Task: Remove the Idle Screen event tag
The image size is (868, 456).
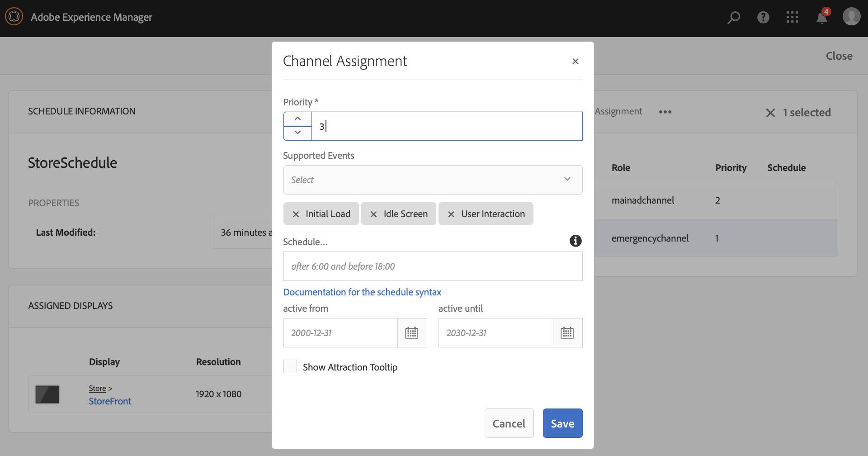Action: (373, 214)
